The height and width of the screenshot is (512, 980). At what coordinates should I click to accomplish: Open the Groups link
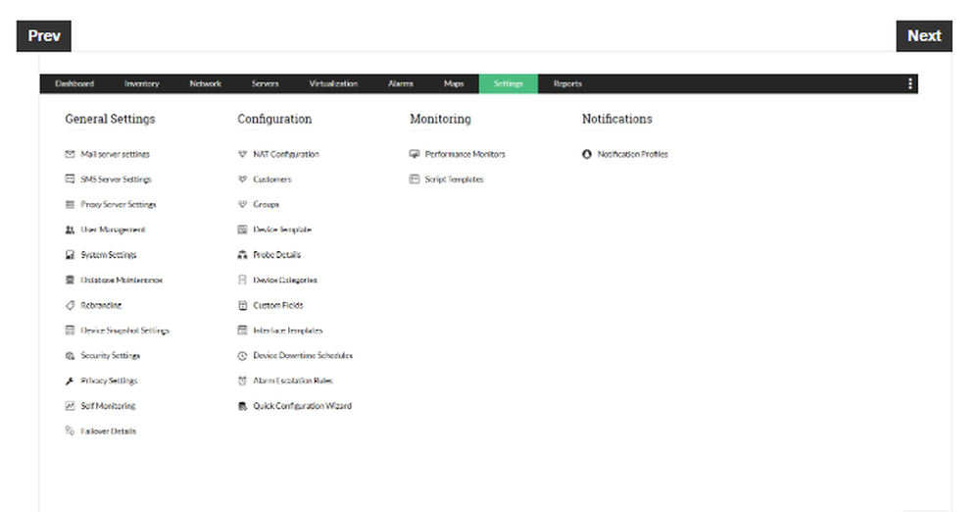pyautogui.click(x=267, y=204)
